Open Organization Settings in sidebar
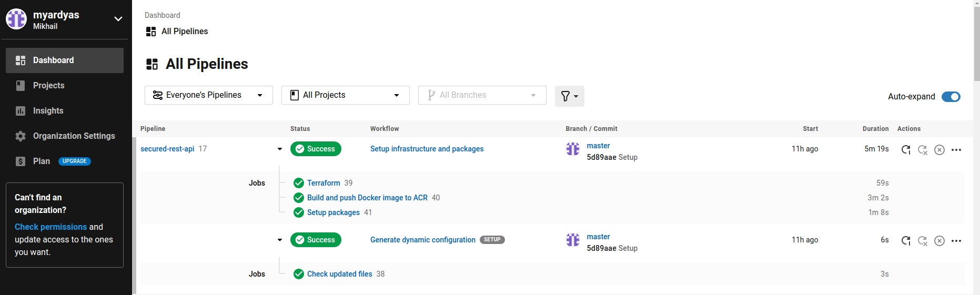Image resolution: width=980 pixels, height=295 pixels. (x=74, y=136)
